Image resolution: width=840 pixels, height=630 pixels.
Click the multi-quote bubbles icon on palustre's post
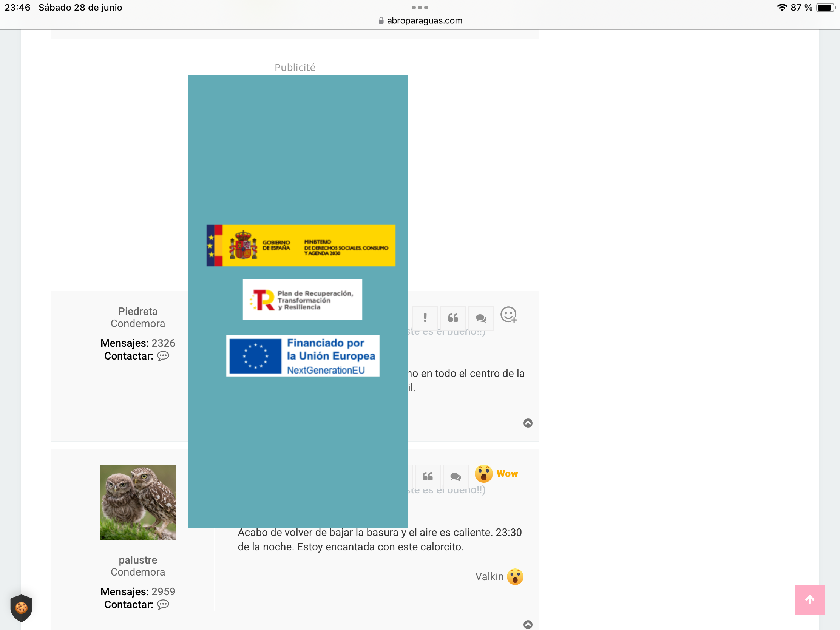pyautogui.click(x=456, y=477)
